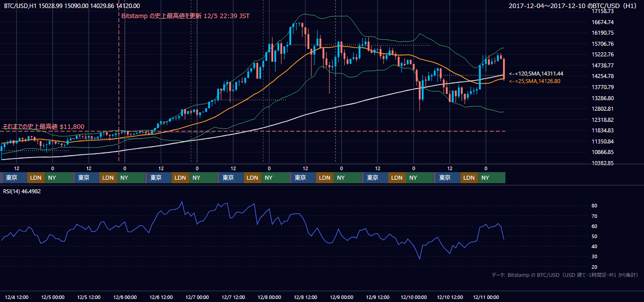This screenshot has width=644, height=302.
Task: Click the BTC/USD,H1 OHLC header text
Action: tap(72, 6)
